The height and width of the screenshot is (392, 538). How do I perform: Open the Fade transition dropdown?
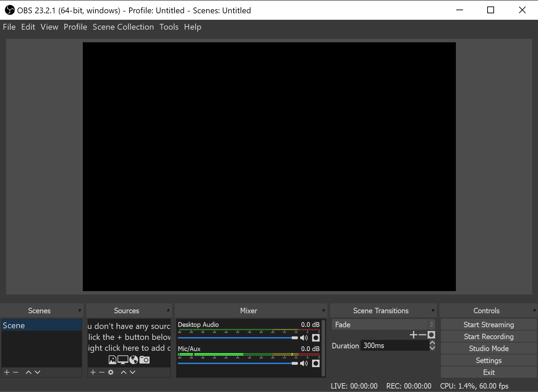click(x=383, y=325)
